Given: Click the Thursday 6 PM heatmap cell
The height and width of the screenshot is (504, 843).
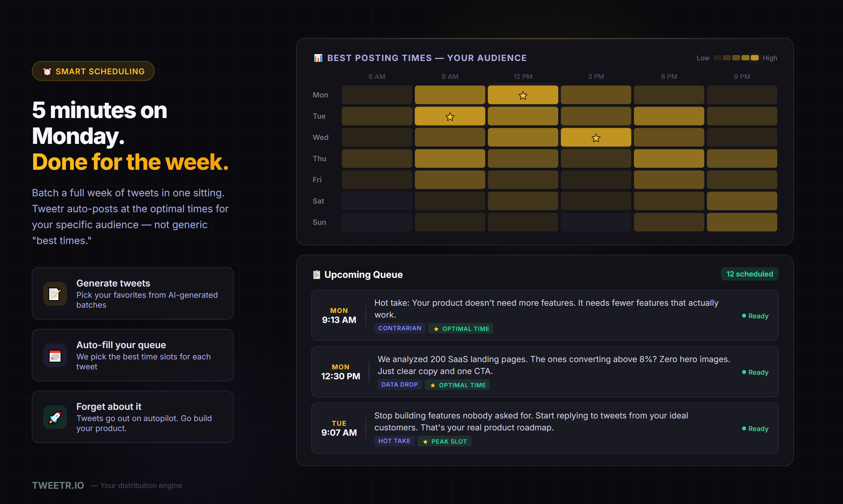Looking at the screenshot, I should (x=669, y=158).
